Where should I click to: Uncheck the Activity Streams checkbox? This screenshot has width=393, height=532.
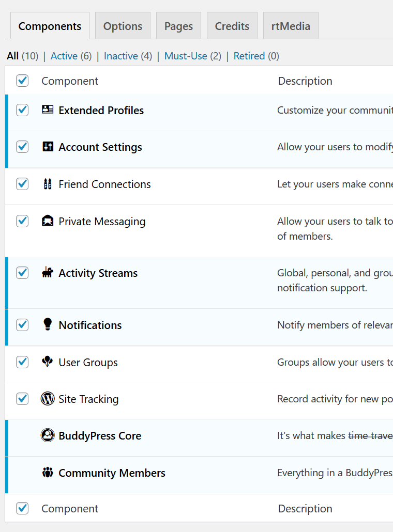(22, 272)
